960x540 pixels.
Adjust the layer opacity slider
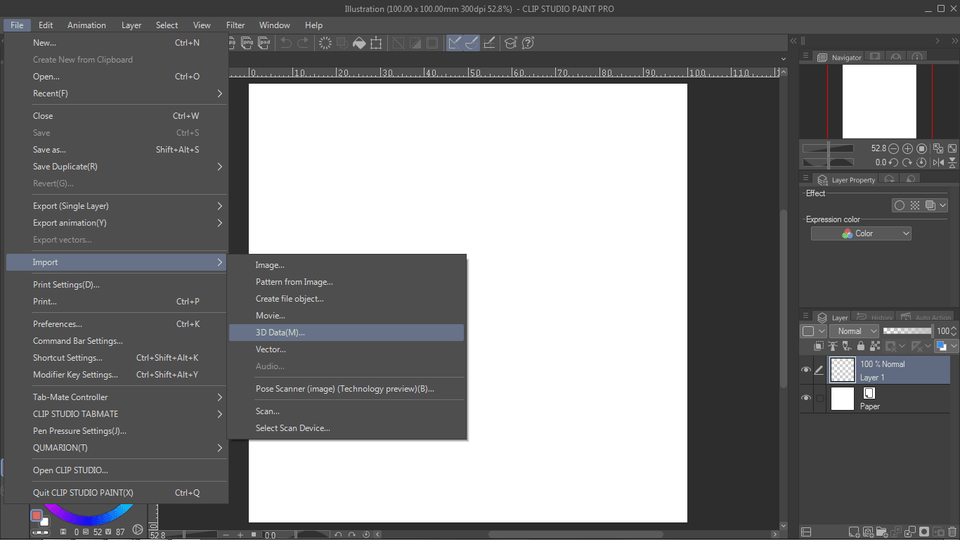[907, 331]
